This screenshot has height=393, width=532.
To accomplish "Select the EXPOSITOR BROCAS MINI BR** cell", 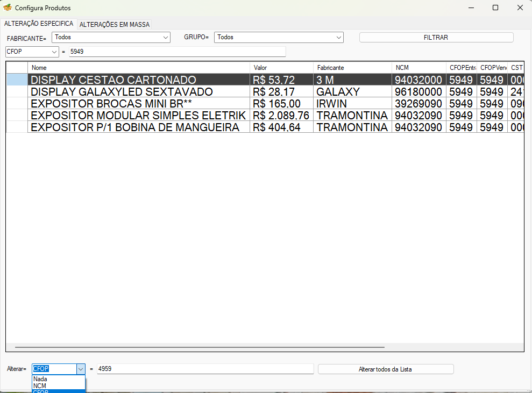I will [139, 103].
